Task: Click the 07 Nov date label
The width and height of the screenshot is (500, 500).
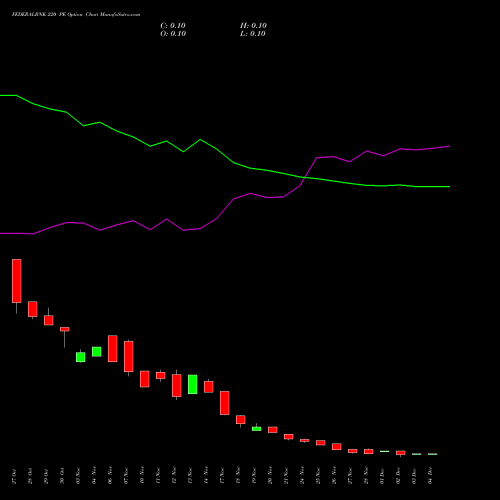Action: point(126,476)
